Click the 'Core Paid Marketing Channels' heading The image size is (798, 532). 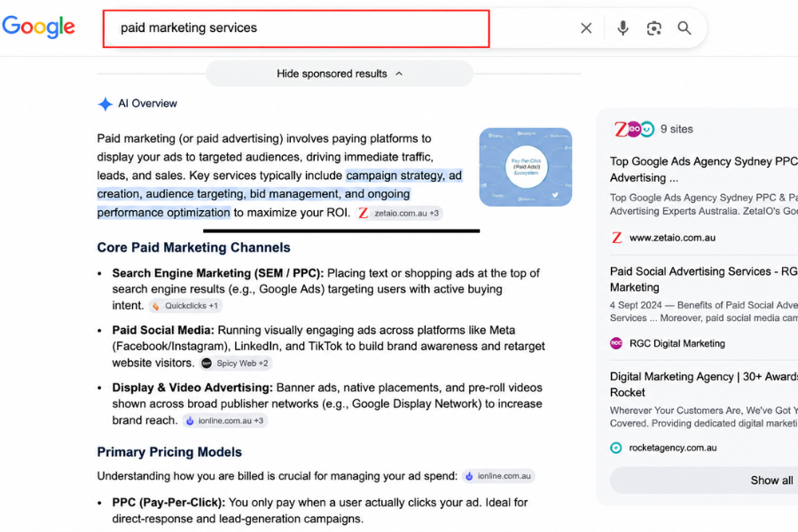coord(194,247)
